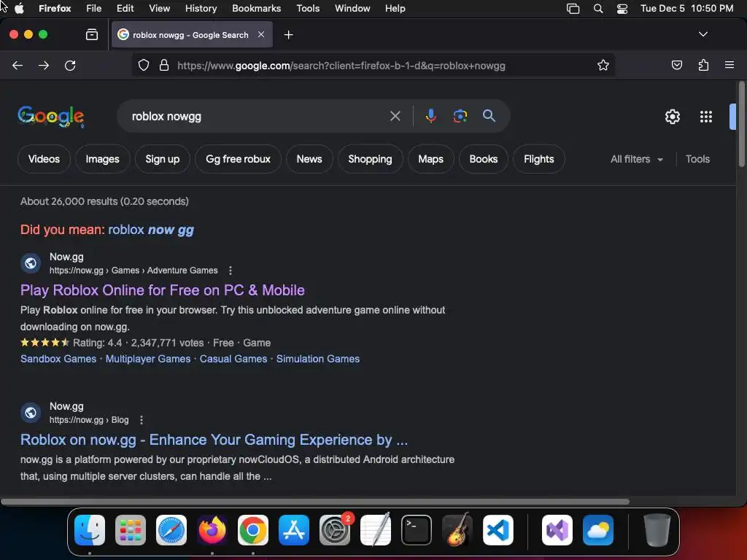Open Firefox application hamburger menu
The image size is (747, 560).
729,65
